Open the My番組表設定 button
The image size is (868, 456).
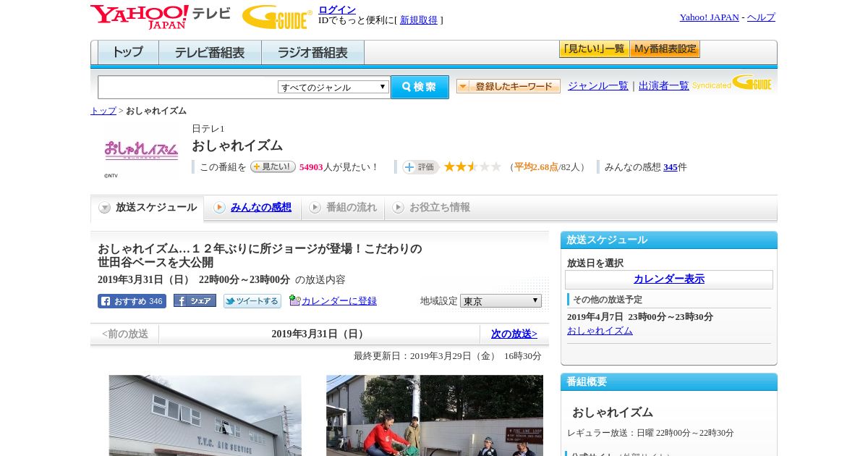[x=665, y=49]
